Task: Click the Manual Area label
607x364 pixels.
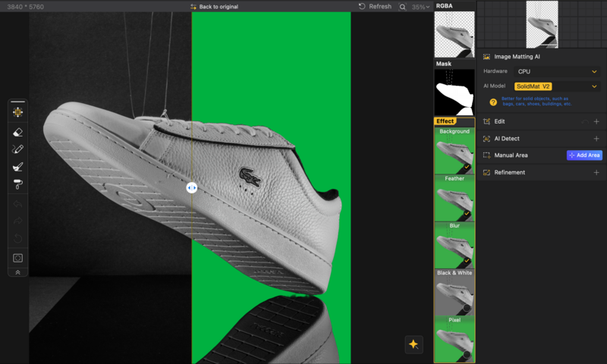Action: (x=511, y=155)
